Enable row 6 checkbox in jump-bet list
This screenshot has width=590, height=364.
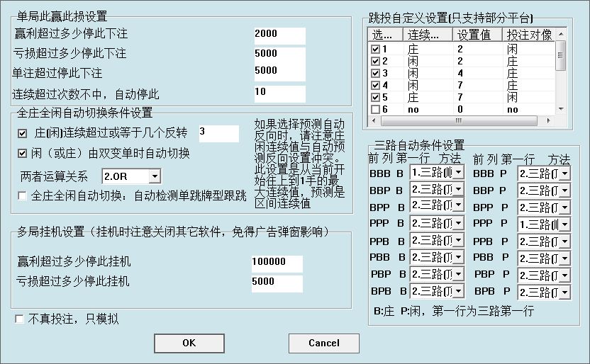(x=375, y=109)
